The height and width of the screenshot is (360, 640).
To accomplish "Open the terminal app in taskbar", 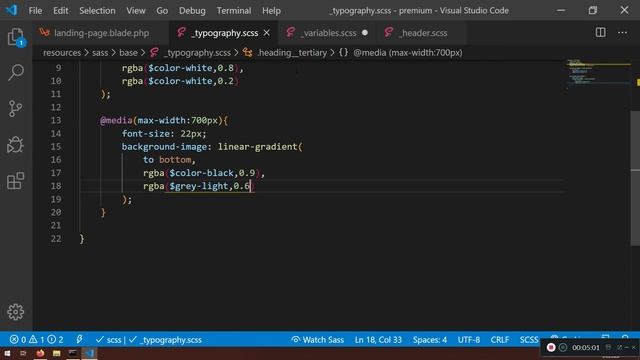I will point(73,353).
